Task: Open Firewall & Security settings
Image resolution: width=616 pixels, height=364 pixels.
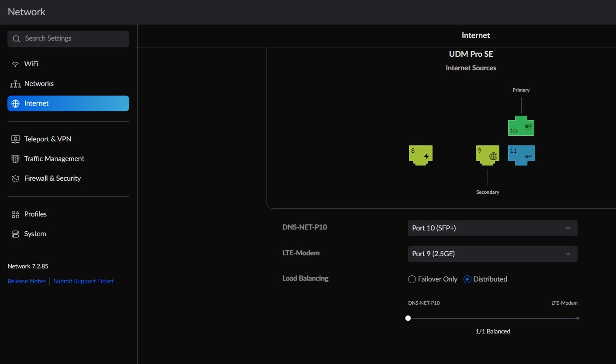Action: [x=68, y=179]
